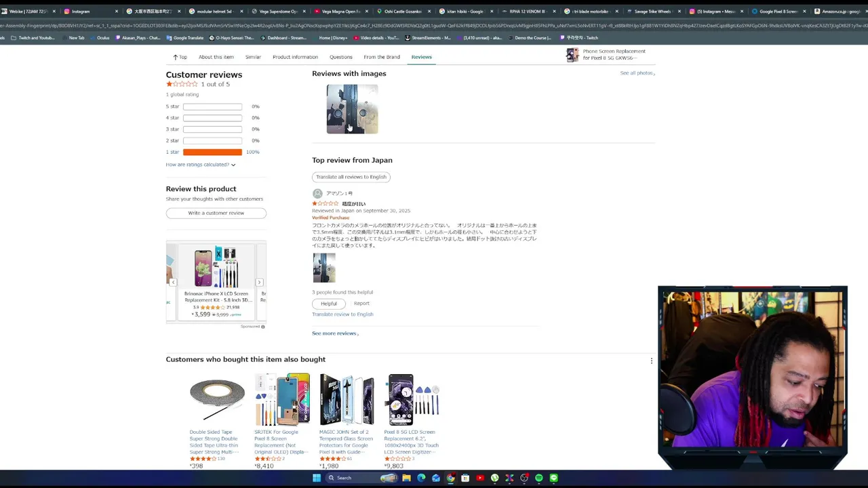
Task: Open Spotify from the taskbar
Action: (x=539, y=478)
